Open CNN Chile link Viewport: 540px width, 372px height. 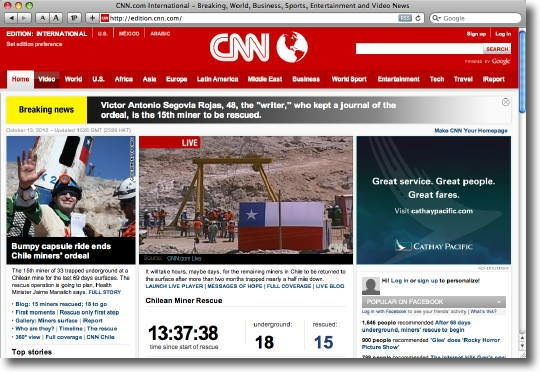click(101, 337)
